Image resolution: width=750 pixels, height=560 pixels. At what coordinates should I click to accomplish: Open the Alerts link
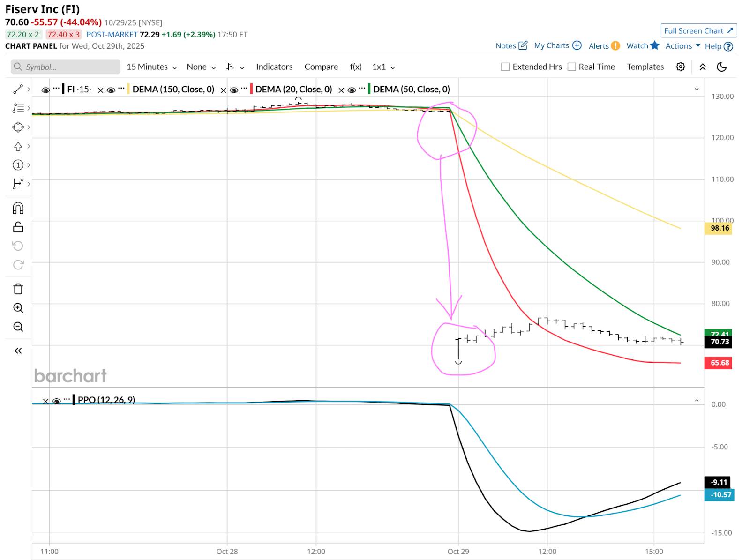coord(599,46)
